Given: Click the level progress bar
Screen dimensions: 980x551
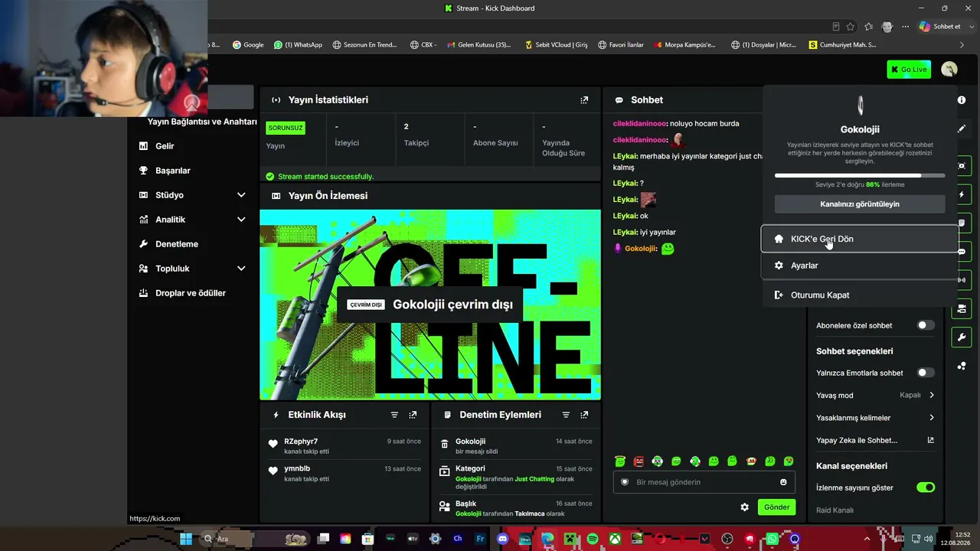Looking at the screenshot, I should pyautogui.click(x=860, y=175).
